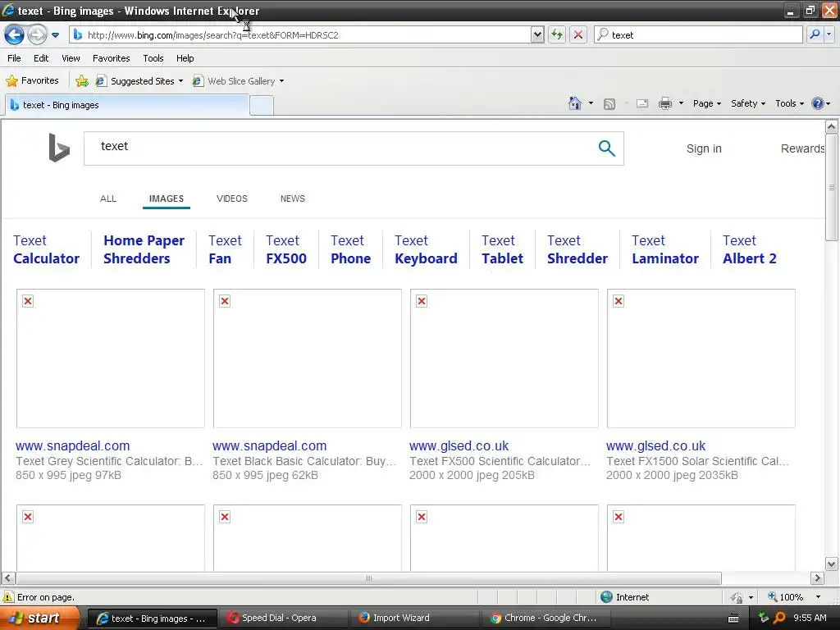
Task: Click the Windows start button
Action: pos(38,619)
